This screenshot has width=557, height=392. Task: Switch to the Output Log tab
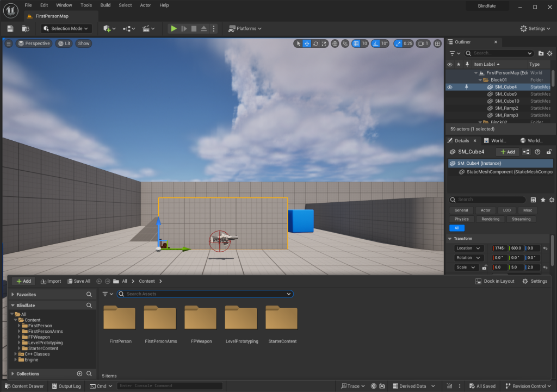66,386
